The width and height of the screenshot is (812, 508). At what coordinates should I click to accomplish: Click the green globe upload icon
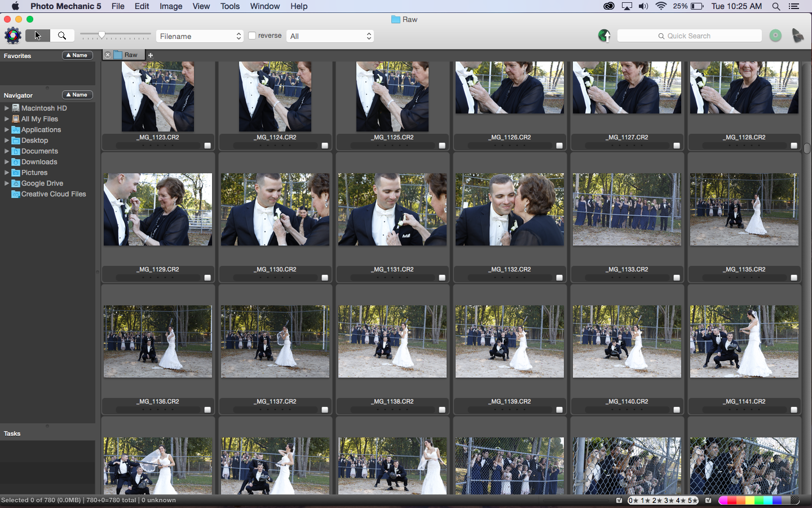click(604, 36)
